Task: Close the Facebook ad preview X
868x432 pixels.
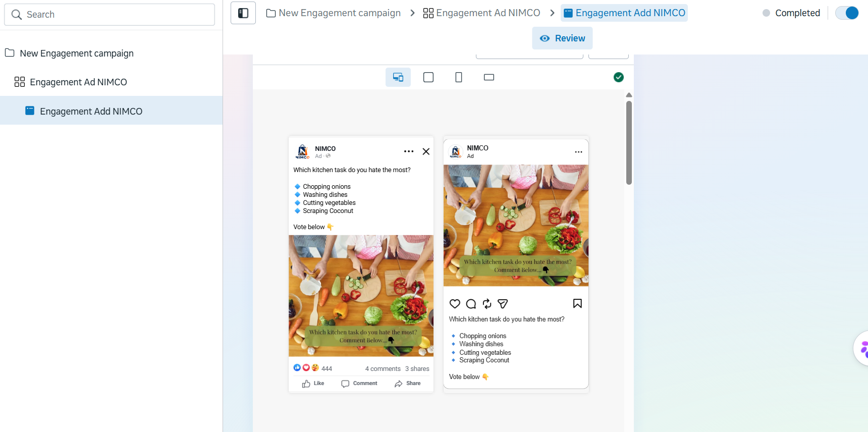Action: click(x=426, y=151)
